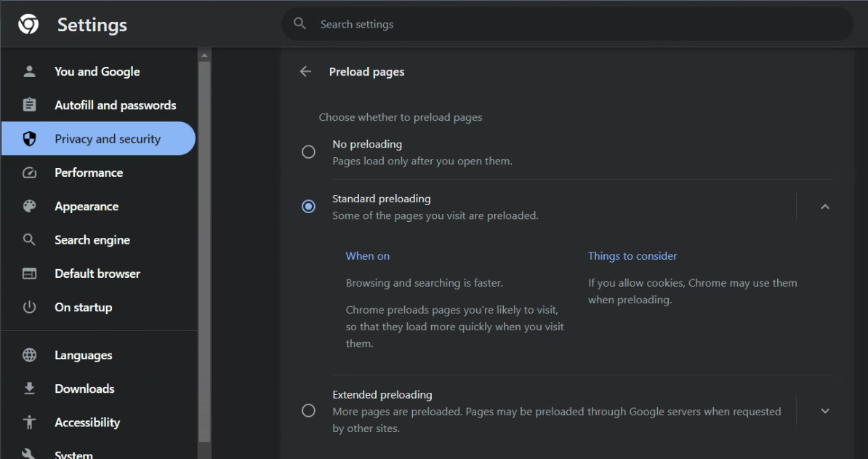Open Privacy and security section
Image resolution: width=868 pixels, height=459 pixels.
[99, 138]
